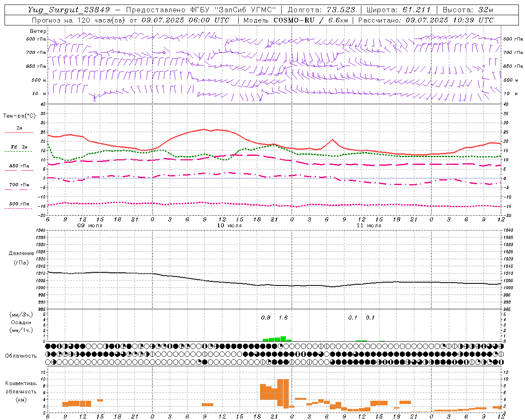This screenshot has height=420, width=525.
Task: Click the Облачность row label
Action: pyautogui.click(x=21, y=356)
